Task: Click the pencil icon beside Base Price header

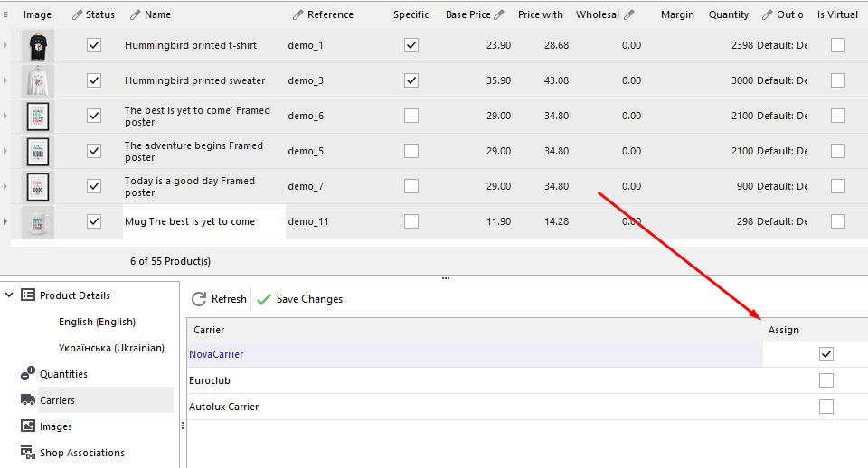Action: click(499, 15)
